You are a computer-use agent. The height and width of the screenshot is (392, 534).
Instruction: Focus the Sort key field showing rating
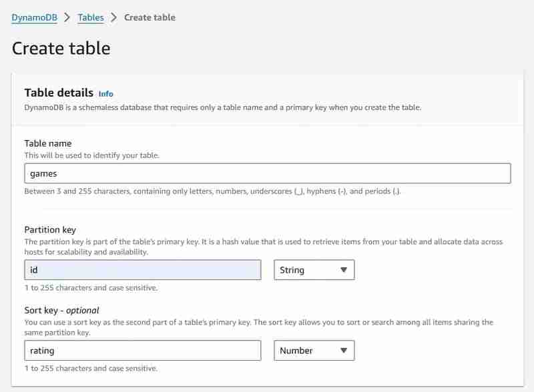142,350
